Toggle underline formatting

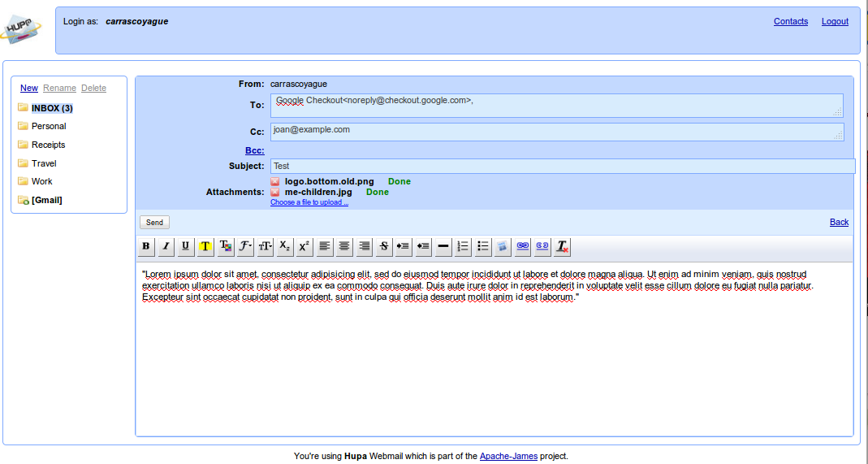tap(186, 246)
